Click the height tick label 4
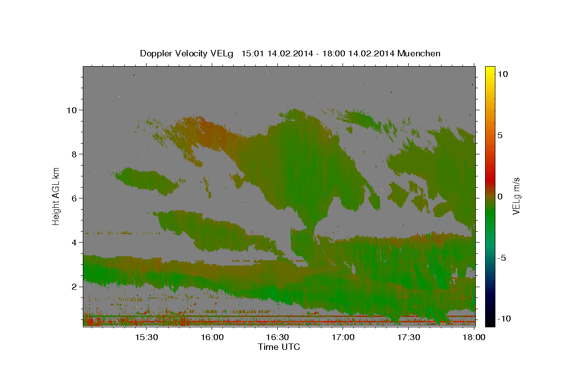 (x=75, y=243)
